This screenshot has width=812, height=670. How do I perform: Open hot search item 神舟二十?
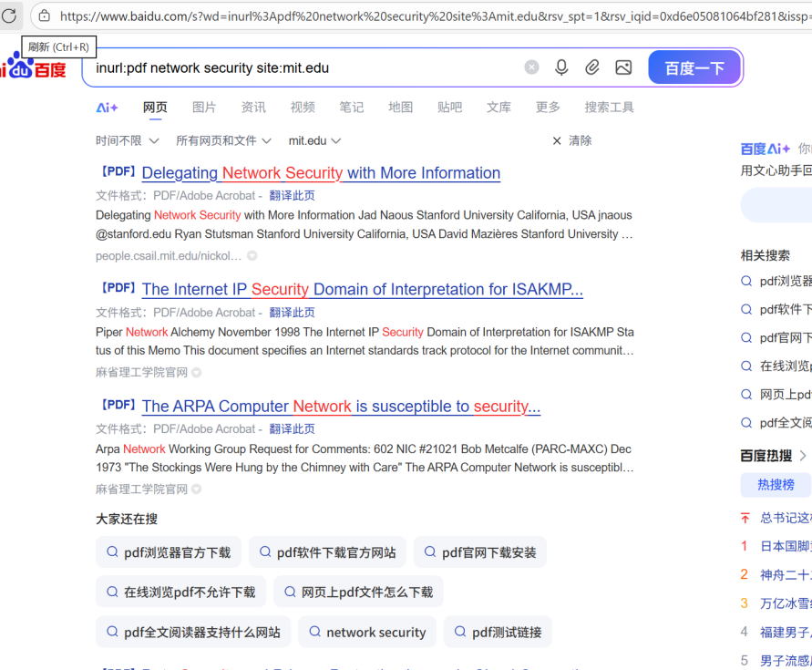click(786, 575)
